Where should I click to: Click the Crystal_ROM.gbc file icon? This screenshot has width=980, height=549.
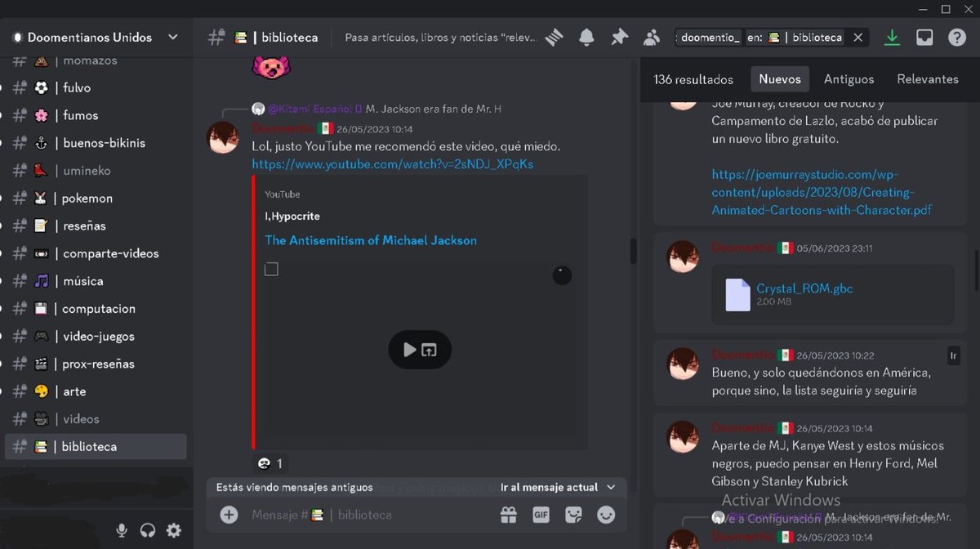[x=737, y=295]
